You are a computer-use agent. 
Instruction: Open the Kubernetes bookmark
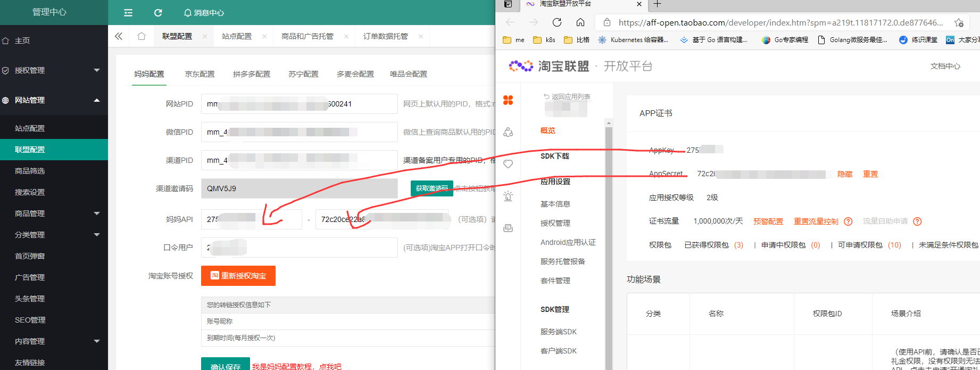pos(633,40)
